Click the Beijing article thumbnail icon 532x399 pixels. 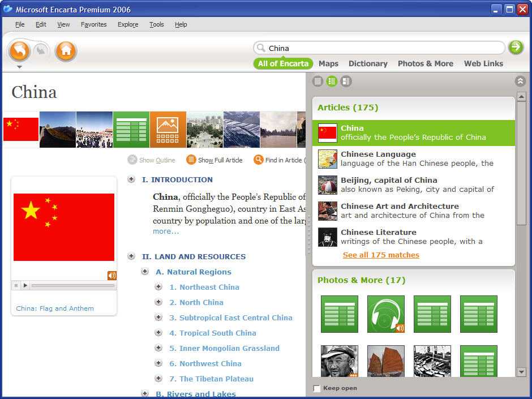[x=328, y=185]
